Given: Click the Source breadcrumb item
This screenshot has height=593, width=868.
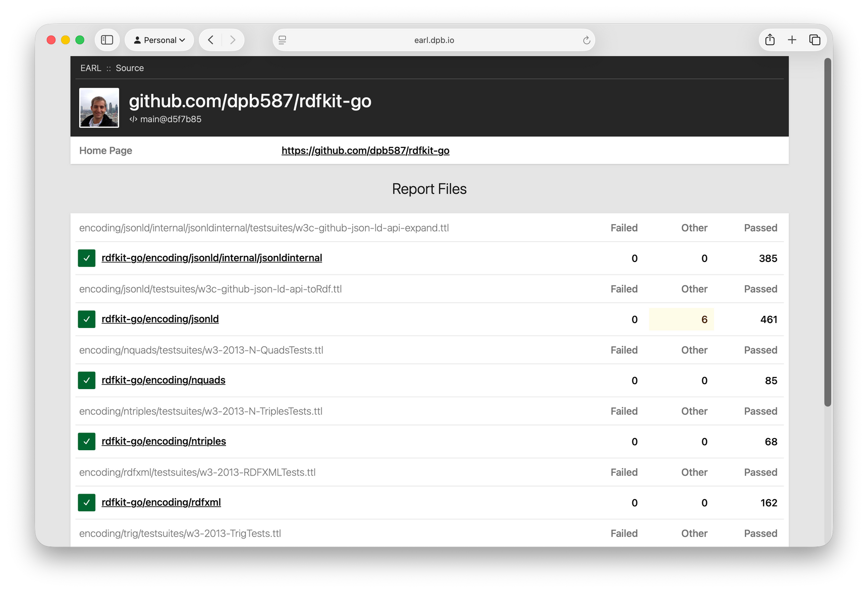Looking at the screenshot, I should (129, 68).
